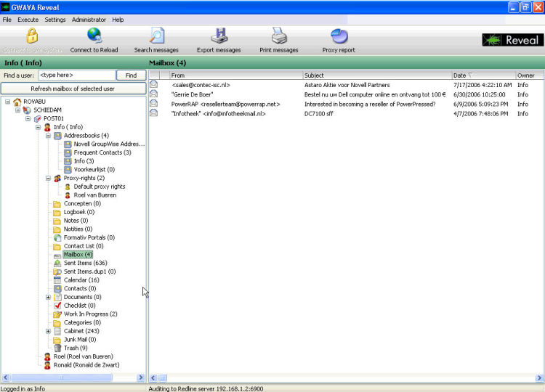
Task: Click the Work In Progress folder icon
Action: (x=57, y=314)
